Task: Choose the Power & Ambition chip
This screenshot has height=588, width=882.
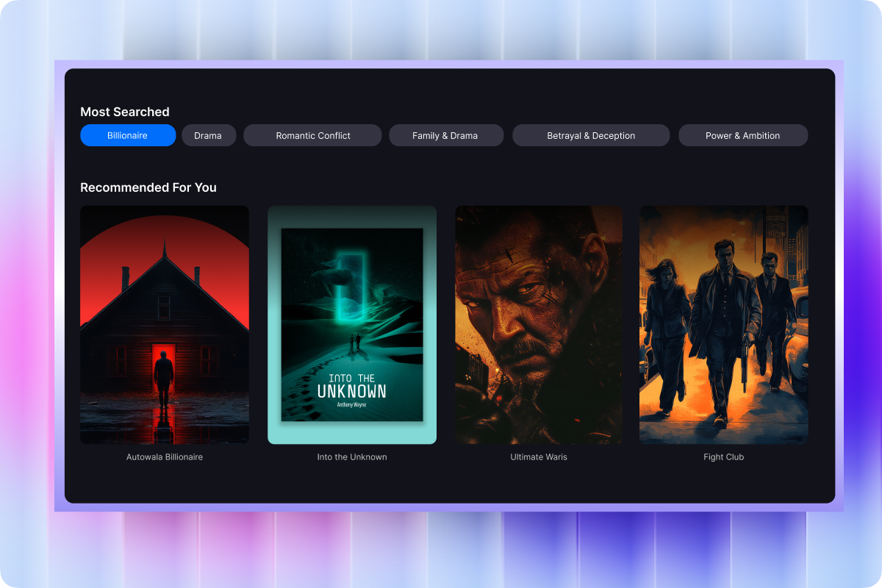Action: pos(743,135)
